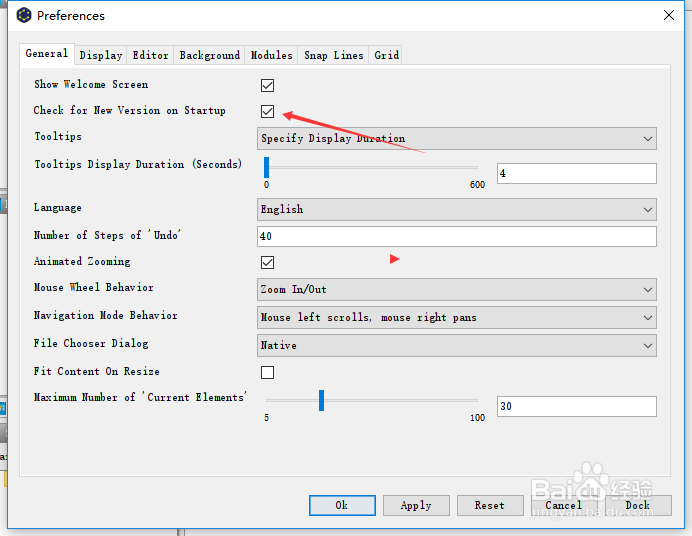Click the 600 maximum label under duration slider
This screenshot has height=536, width=692.
click(x=477, y=185)
